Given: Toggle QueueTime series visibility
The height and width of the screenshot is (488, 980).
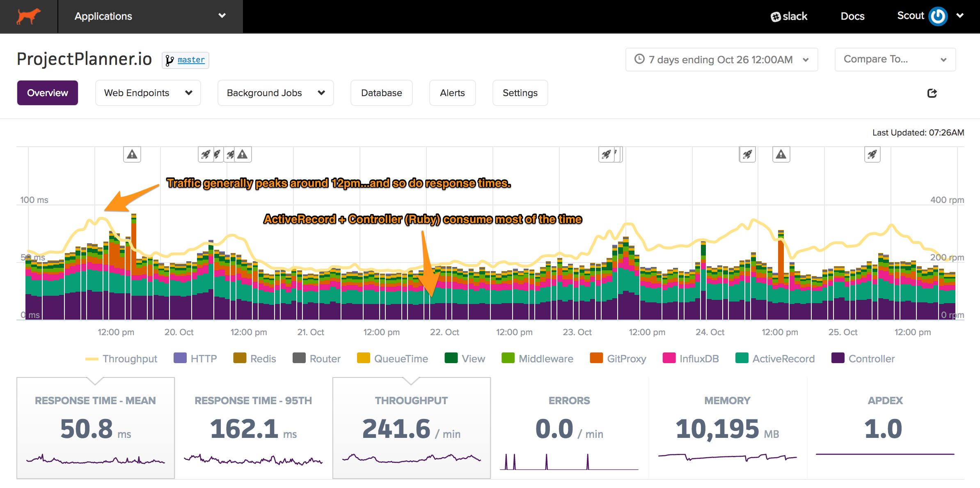Looking at the screenshot, I should coord(392,359).
